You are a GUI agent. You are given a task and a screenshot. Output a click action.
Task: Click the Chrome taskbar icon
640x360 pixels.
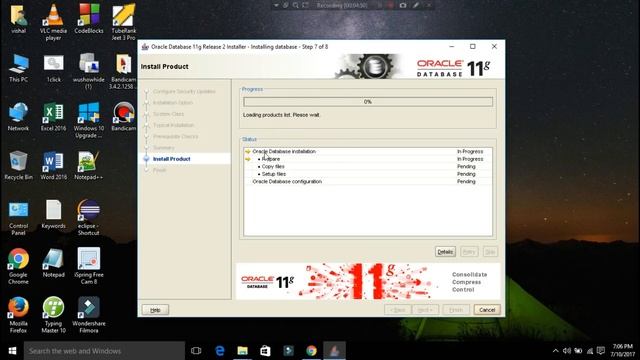311,351
